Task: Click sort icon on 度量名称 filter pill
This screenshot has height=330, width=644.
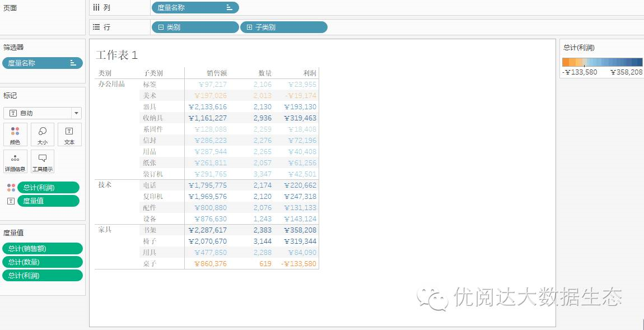Action: [73, 63]
